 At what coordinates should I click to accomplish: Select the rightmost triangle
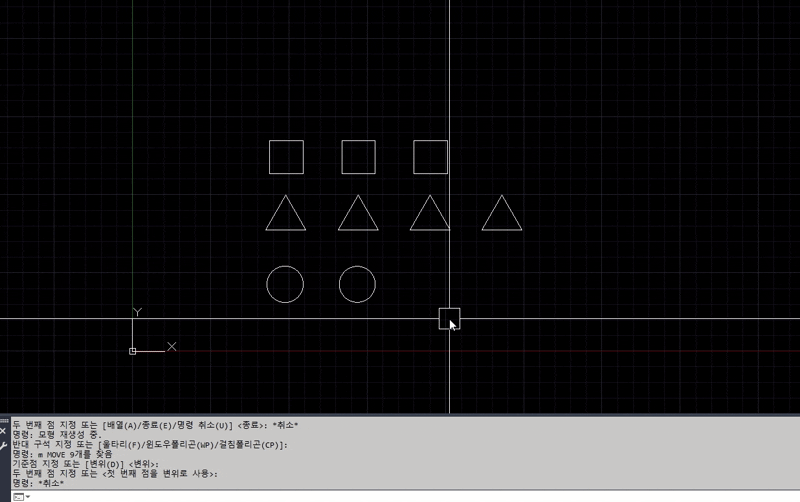502,213
